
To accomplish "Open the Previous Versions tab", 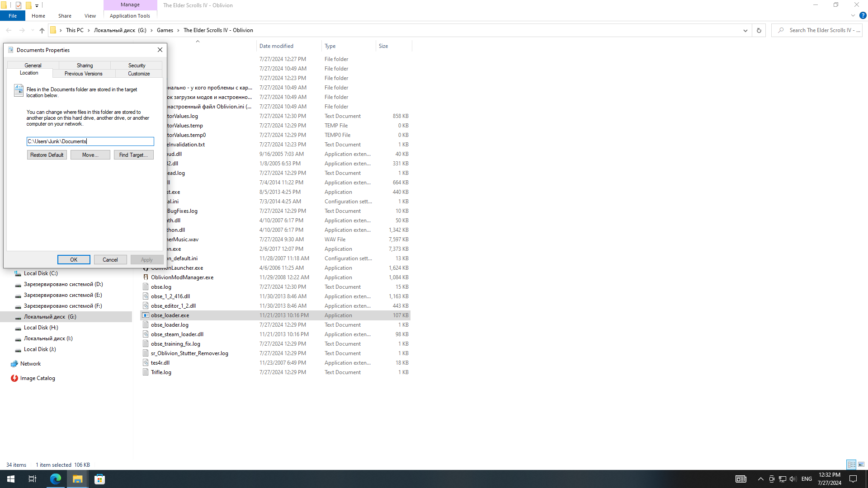I will (x=84, y=74).
